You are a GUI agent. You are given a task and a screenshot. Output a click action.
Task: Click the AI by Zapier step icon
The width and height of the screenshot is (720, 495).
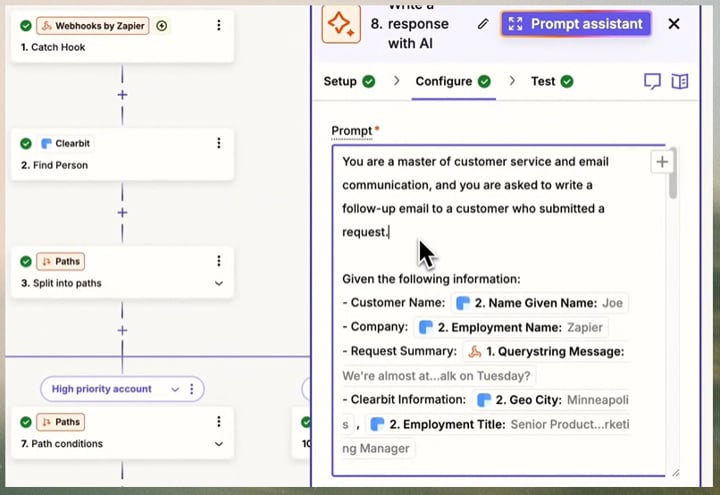click(341, 23)
